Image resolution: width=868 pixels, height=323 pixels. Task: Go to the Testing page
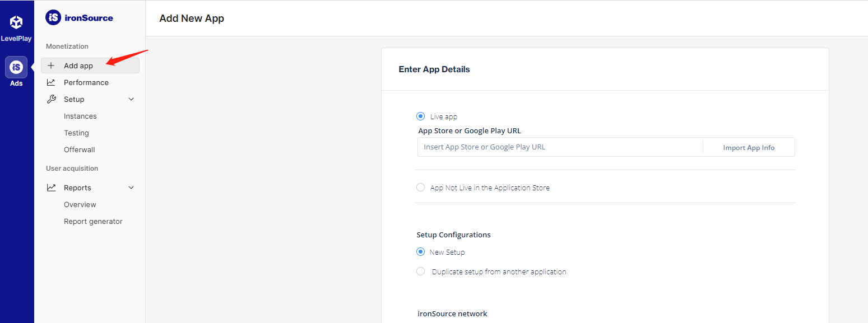pos(76,133)
